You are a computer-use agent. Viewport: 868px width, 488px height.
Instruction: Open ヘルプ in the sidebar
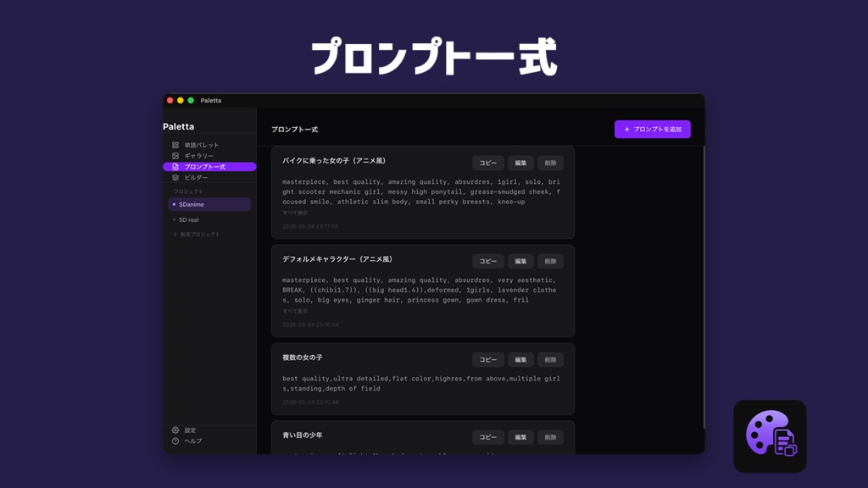click(210, 441)
